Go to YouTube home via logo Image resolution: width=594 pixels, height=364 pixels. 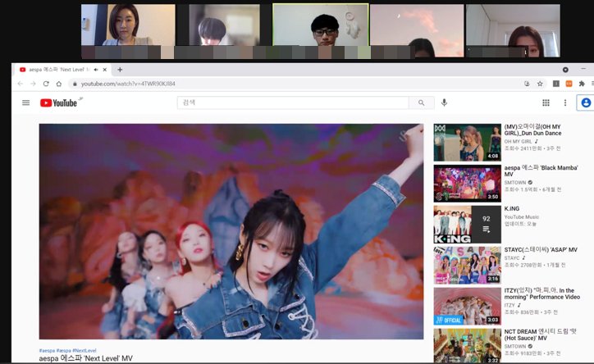59,103
